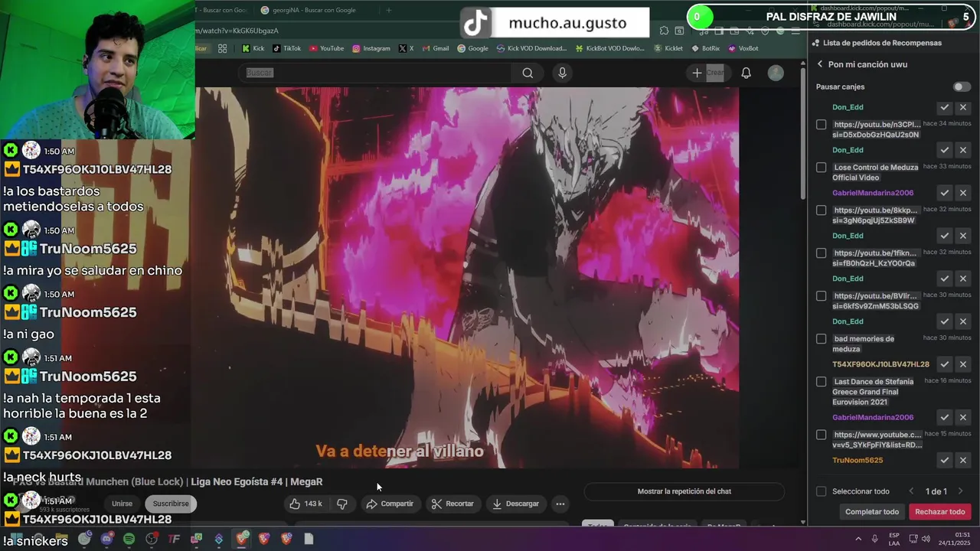
Task: Open a new browser tab
Action: point(388,10)
